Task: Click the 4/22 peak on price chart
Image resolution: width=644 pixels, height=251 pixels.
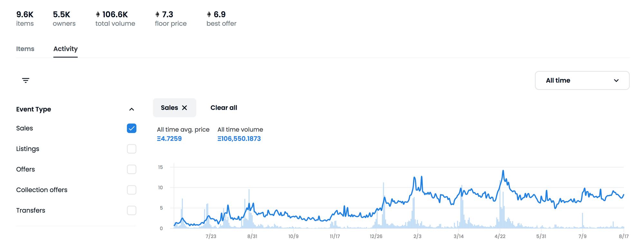Action: pyautogui.click(x=503, y=171)
